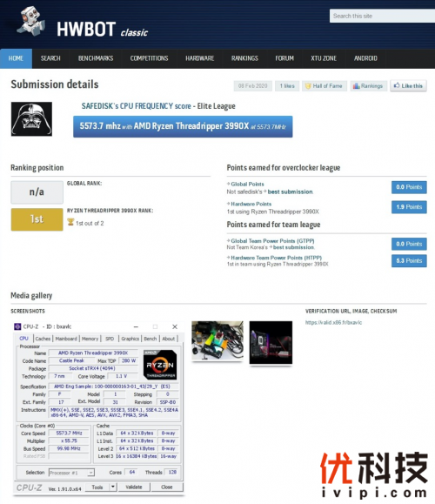This screenshot has height=504, width=435.
Task: Switch to the Caches tab in CPU-Z
Action: tap(43, 339)
